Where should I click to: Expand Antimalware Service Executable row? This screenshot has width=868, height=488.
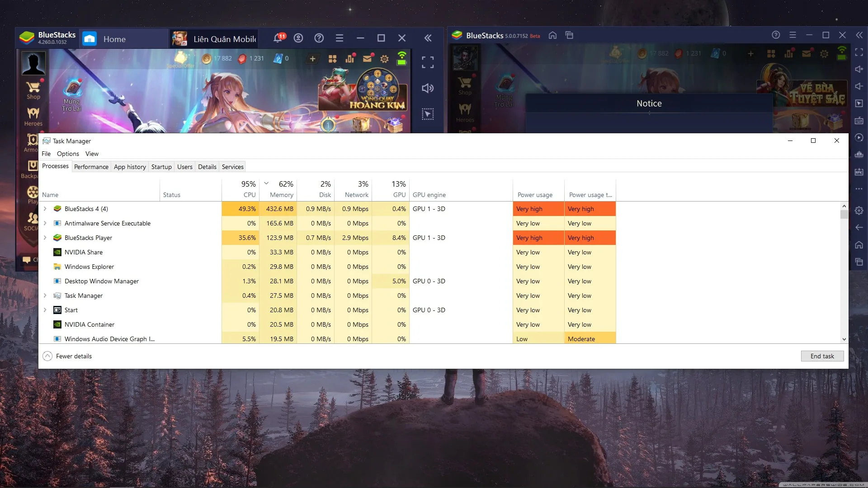pos(45,223)
